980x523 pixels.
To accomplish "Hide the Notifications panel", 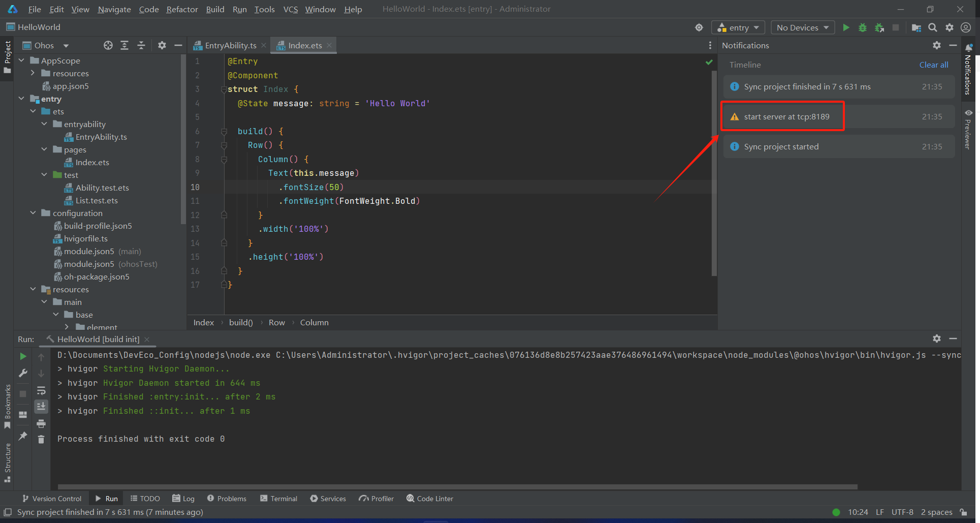I will 953,45.
